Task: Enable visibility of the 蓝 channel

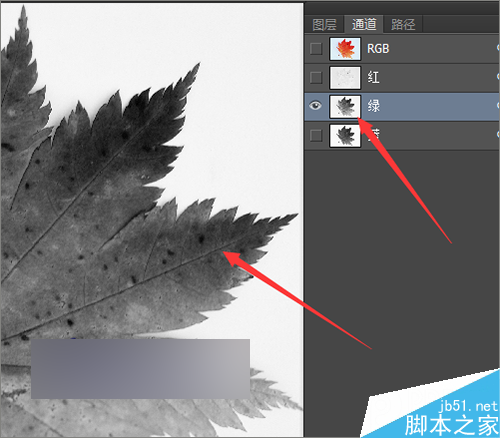Action: 316,135
